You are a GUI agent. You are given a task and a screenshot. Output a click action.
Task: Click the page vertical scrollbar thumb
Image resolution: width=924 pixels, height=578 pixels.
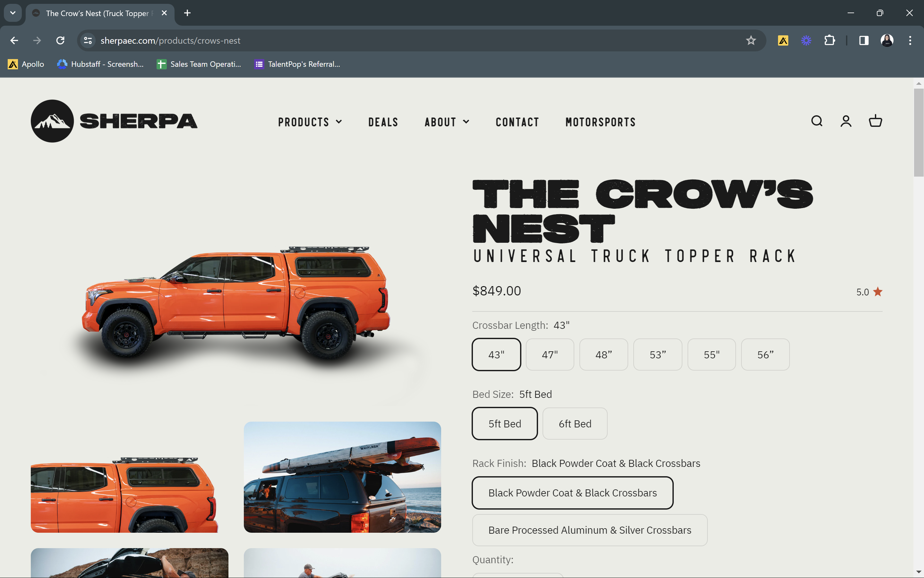click(x=919, y=133)
